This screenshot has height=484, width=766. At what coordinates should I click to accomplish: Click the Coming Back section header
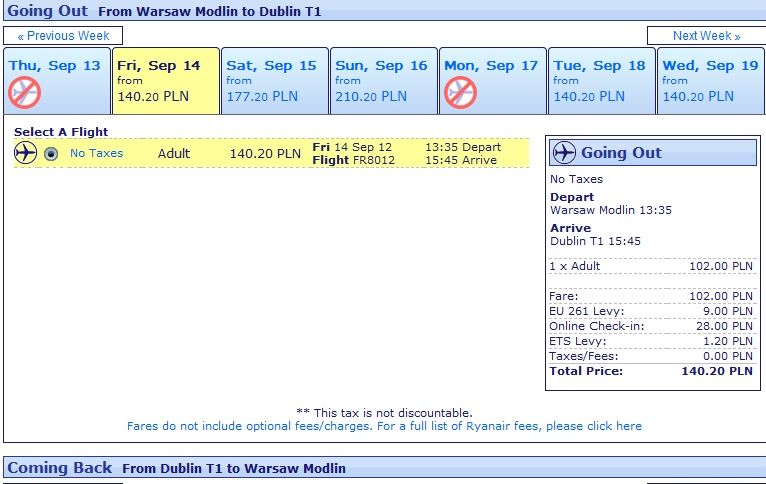tap(384, 468)
